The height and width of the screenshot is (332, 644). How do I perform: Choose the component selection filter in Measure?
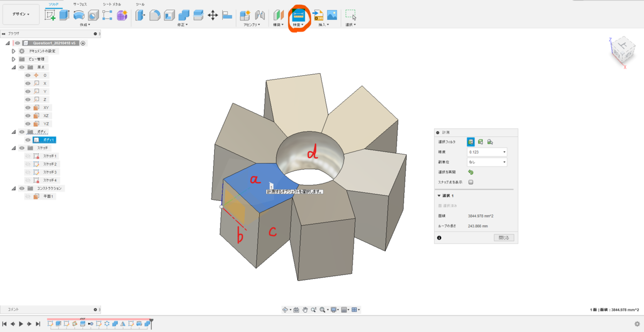[490, 142]
